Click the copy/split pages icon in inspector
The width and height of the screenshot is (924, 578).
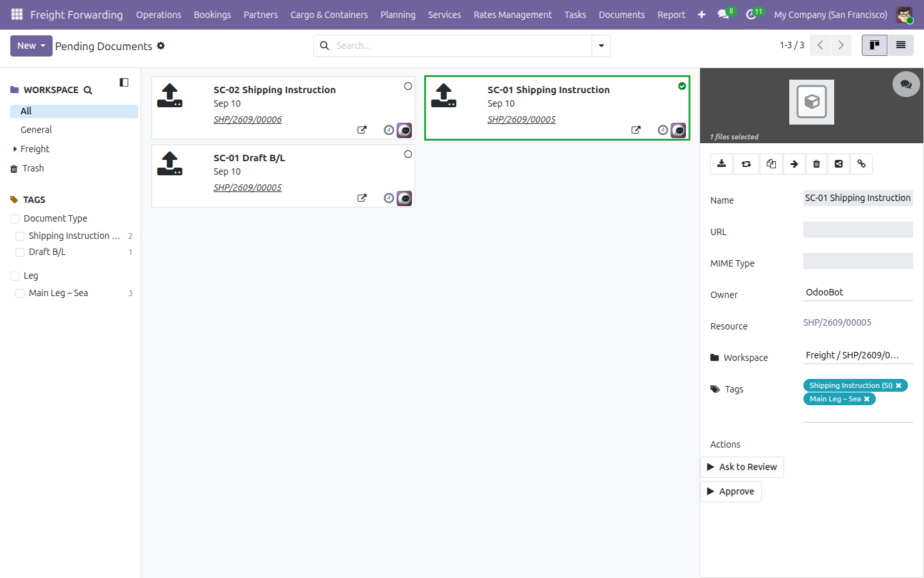[771, 164]
